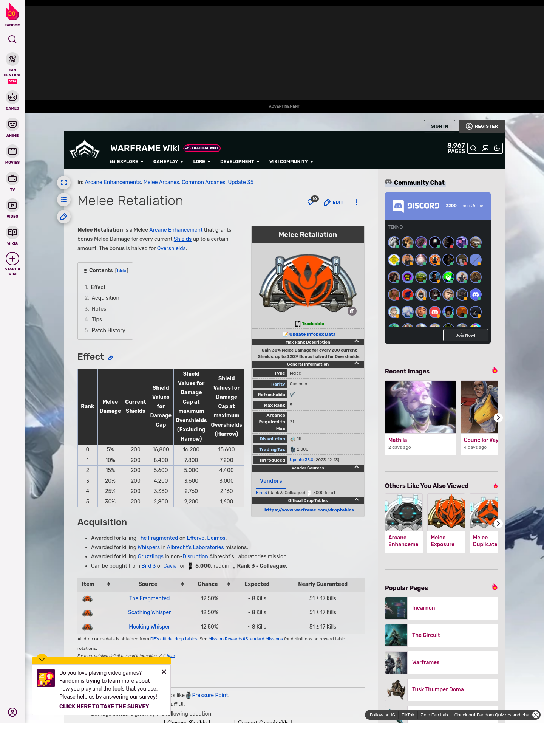Collapse the General Information section
544x756 pixels.
pos(357,363)
